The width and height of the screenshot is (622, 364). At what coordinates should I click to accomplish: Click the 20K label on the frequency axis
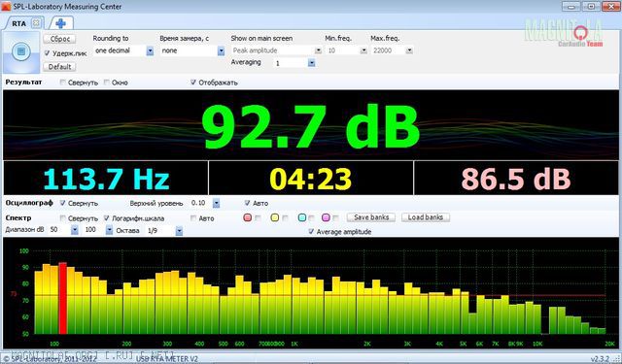tap(609, 344)
